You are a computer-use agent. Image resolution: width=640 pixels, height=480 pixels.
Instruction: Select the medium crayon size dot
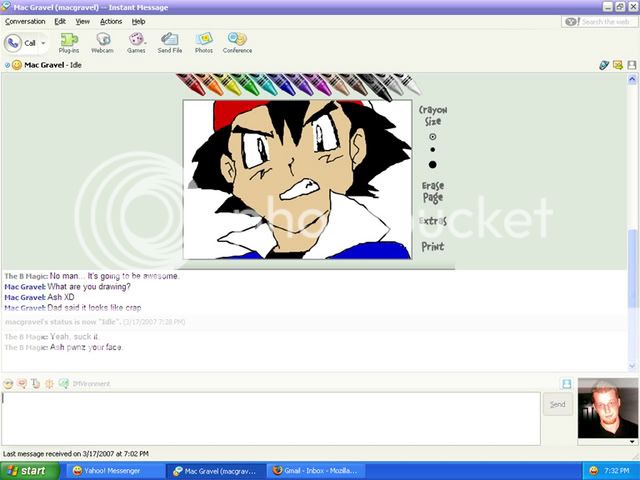[x=432, y=149]
